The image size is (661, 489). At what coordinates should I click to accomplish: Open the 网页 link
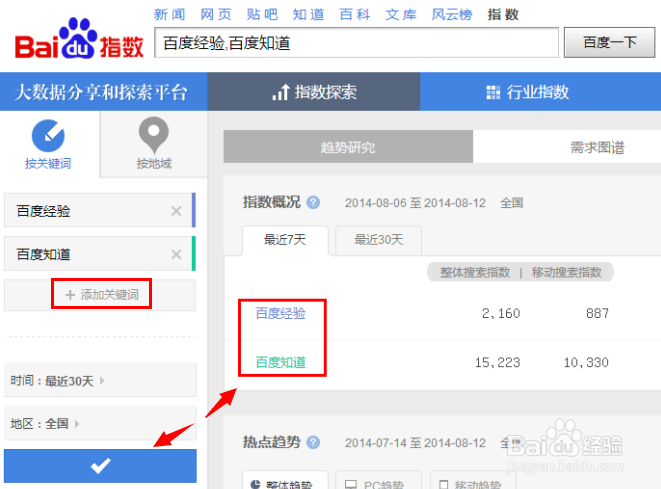pos(216,15)
